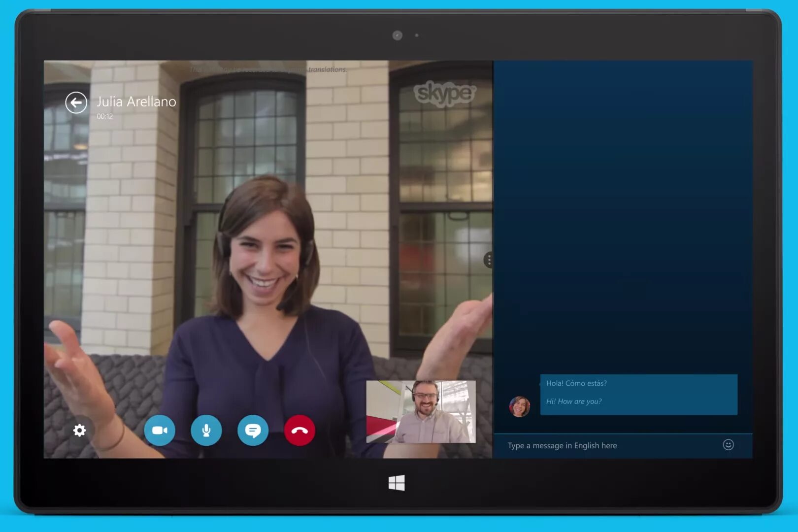Mute the microphone during the call

206,430
